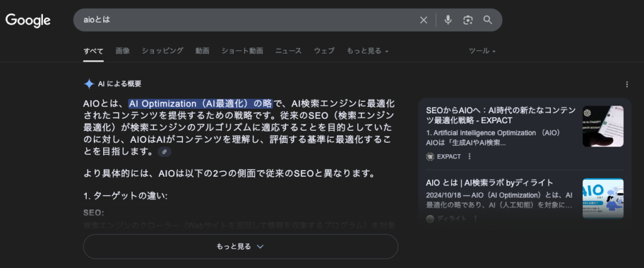Open Google Lens image search icon
The width and height of the screenshot is (644, 268).
click(468, 20)
